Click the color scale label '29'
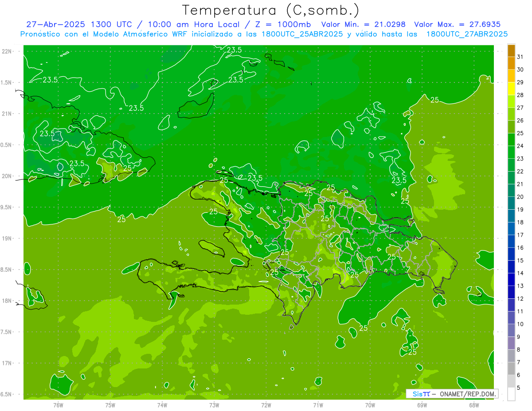The image size is (532, 411). (520, 82)
